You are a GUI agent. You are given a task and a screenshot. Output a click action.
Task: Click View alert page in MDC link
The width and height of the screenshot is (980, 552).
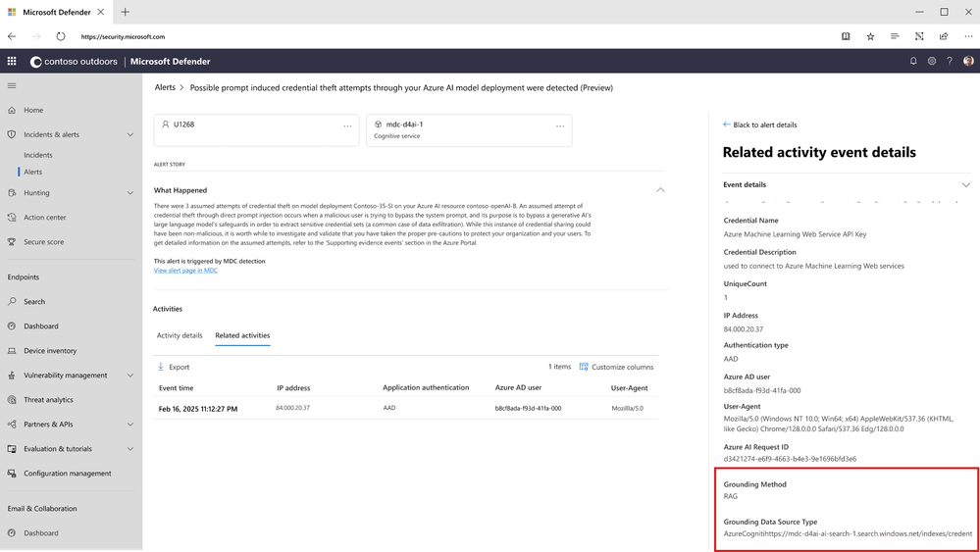(185, 271)
